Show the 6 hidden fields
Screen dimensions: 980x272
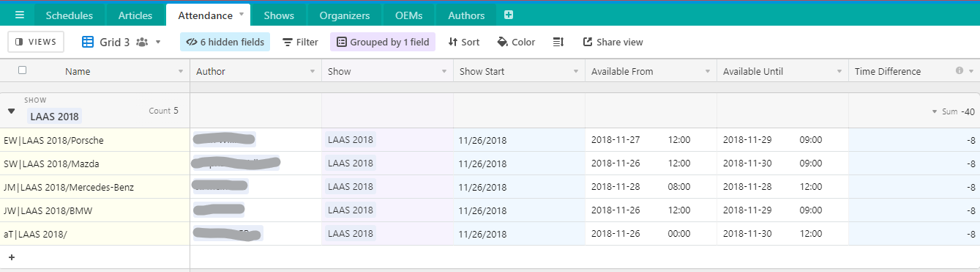(x=225, y=42)
